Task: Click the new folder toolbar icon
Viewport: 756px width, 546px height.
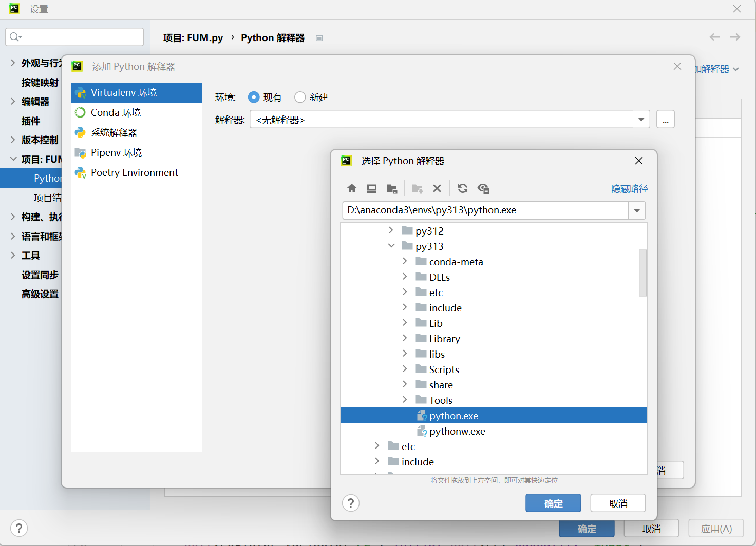Action: point(418,188)
